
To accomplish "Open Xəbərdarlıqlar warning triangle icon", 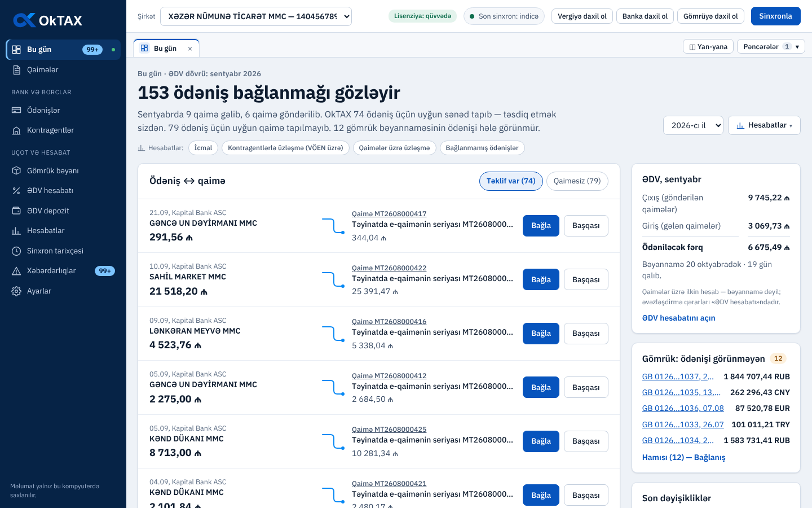I will 16,271.
